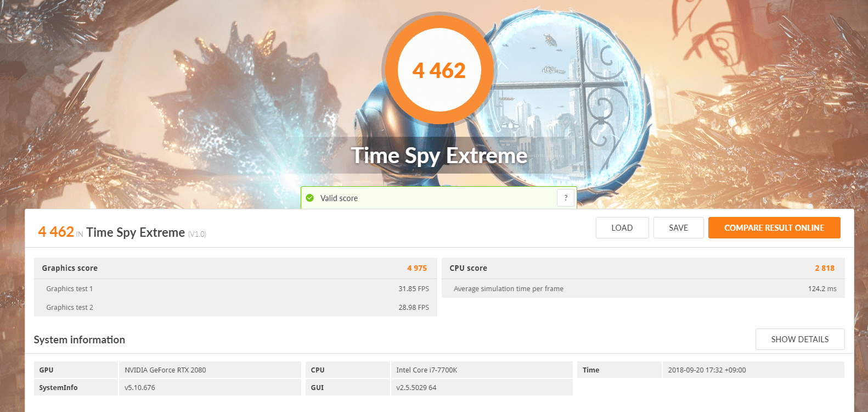
Task: Click the Graphics score label
Action: click(70, 268)
